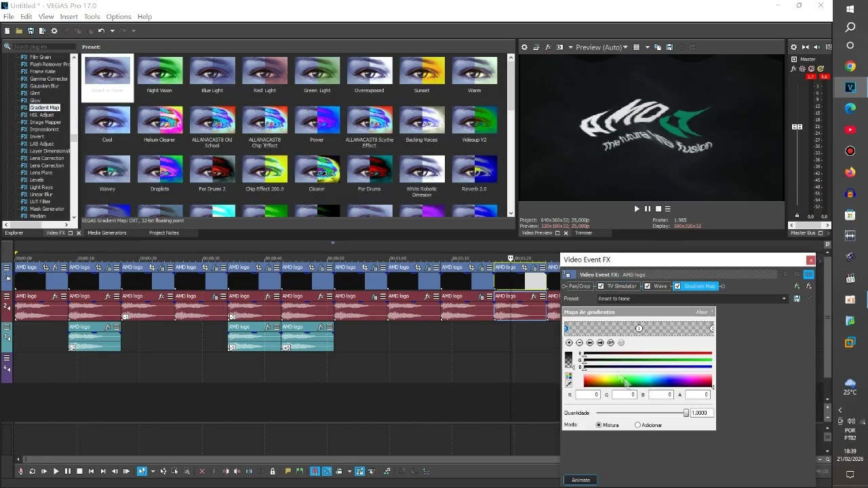Toggle Loop Playback in transport bar
This screenshot has width=868, height=488.
tap(32, 471)
